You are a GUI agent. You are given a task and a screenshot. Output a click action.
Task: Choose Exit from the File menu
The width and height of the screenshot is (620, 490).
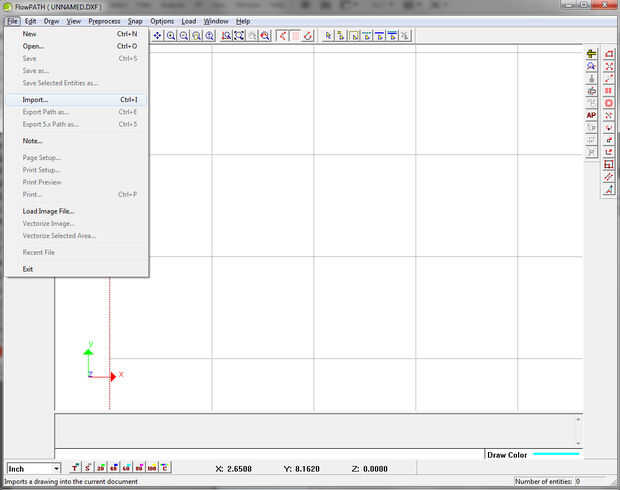pos(76,269)
